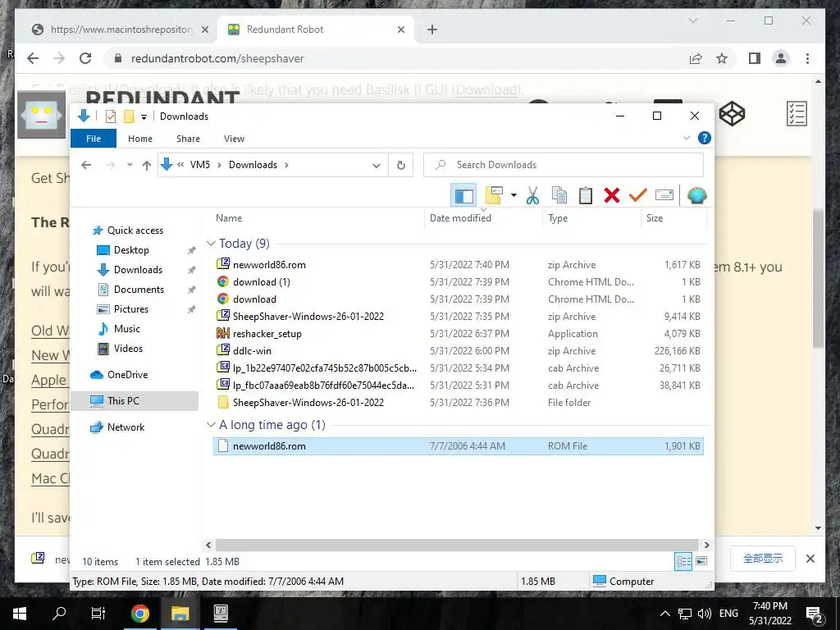
Task: Switch to details view icon in status bar
Action: coord(683,561)
